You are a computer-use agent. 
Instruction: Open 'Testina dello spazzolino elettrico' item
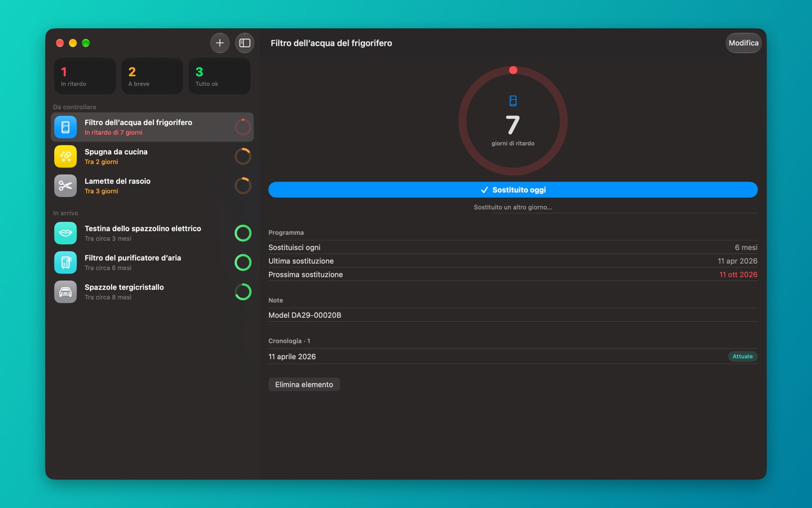coord(152,233)
